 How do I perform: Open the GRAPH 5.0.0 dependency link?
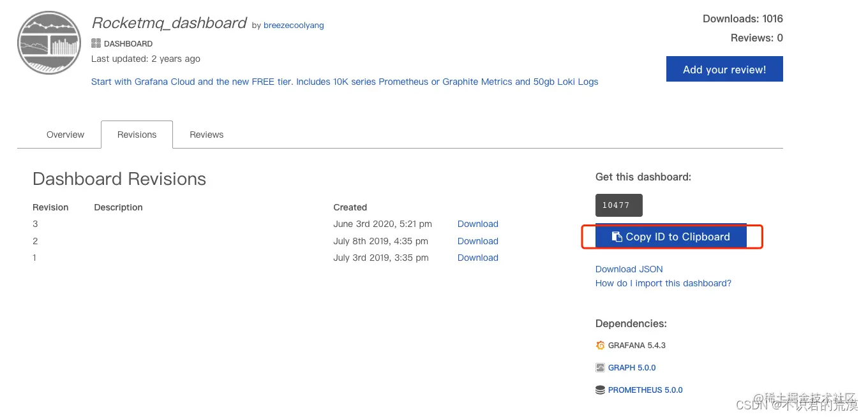(632, 367)
